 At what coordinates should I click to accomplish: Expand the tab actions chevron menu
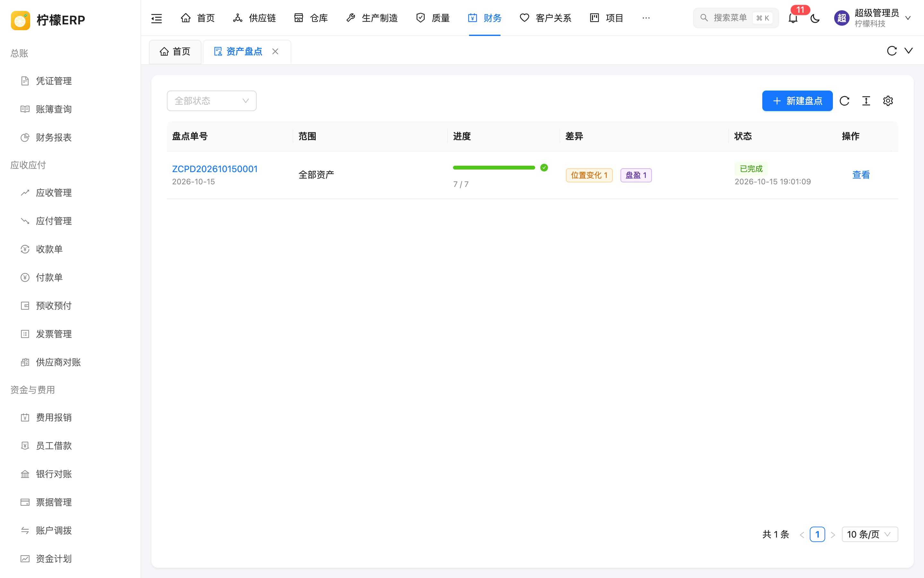(909, 51)
